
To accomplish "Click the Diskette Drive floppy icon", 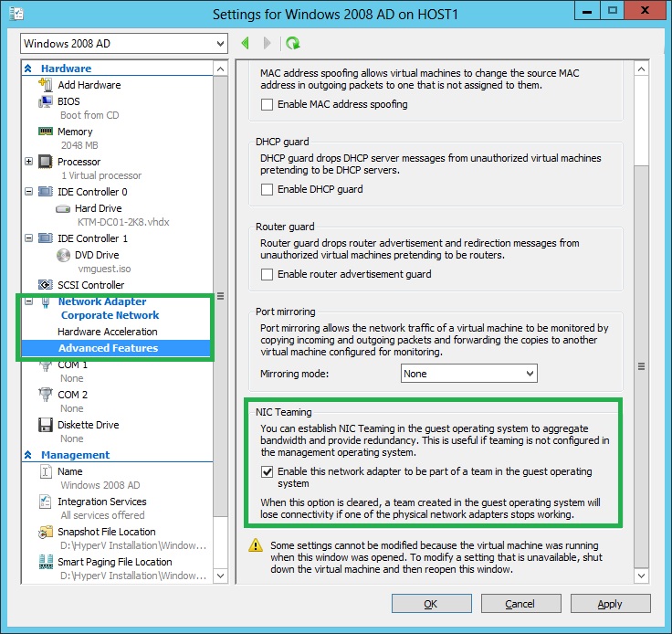I will tap(46, 425).
